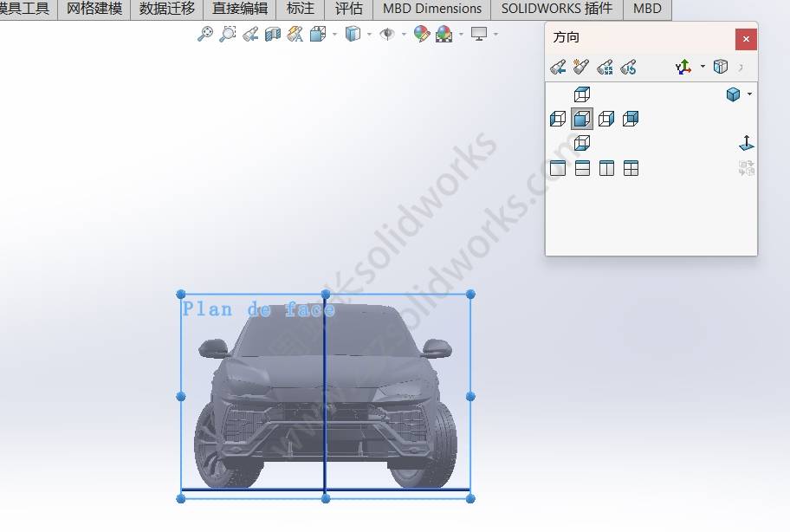Switch to Two View Vertical layout

click(606, 168)
